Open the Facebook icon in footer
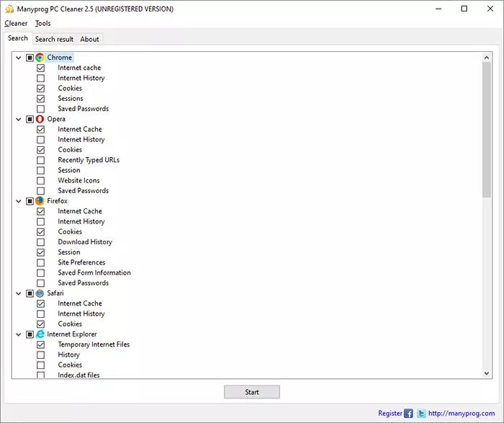The height and width of the screenshot is (423, 504). pyautogui.click(x=408, y=414)
